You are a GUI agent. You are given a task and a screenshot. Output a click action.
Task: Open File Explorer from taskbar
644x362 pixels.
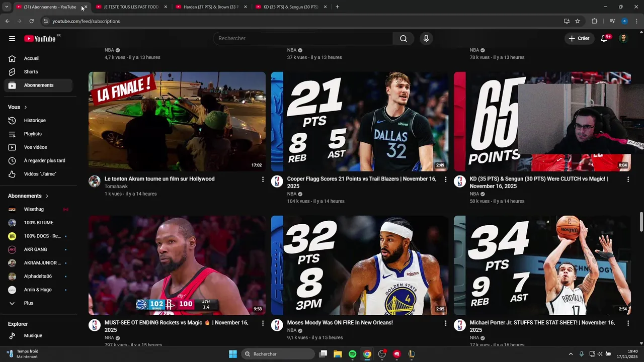(338, 354)
